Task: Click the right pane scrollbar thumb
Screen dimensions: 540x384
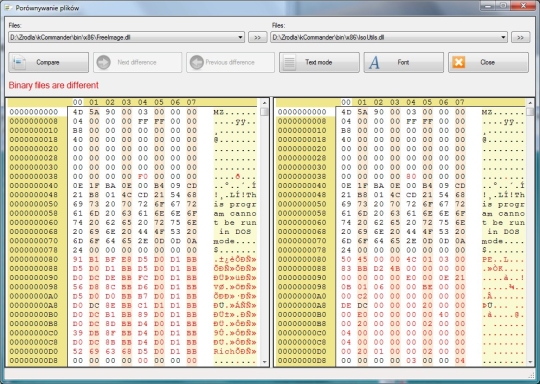Action: (x=530, y=112)
